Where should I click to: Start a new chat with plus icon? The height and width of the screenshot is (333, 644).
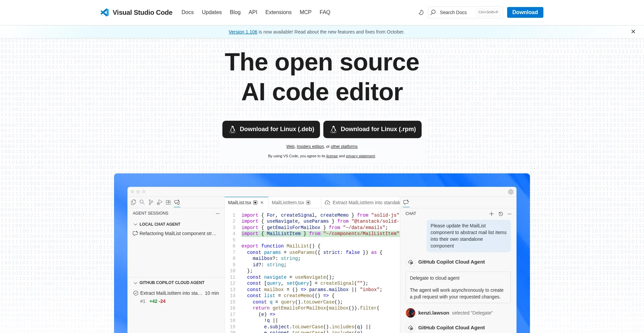click(x=491, y=214)
